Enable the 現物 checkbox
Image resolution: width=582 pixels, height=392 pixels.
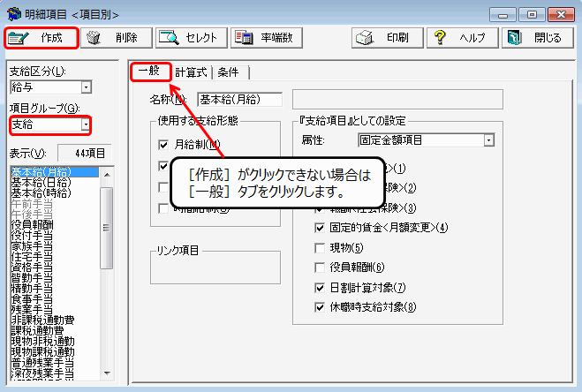[x=320, y=247]
